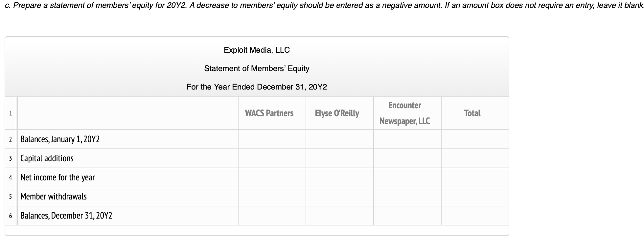Image resolution: width=644 pixels, height=237 pixels.
Task: Select the Member withdrawals row label
Action: pyautogui.click(x=53, y=197)
